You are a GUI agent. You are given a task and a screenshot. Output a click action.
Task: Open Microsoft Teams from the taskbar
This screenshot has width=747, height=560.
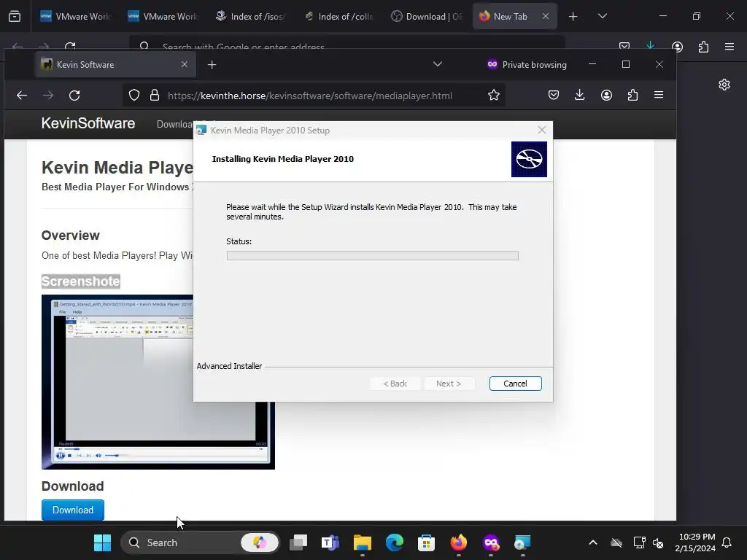pyautogui.click(x=330, y=542)
